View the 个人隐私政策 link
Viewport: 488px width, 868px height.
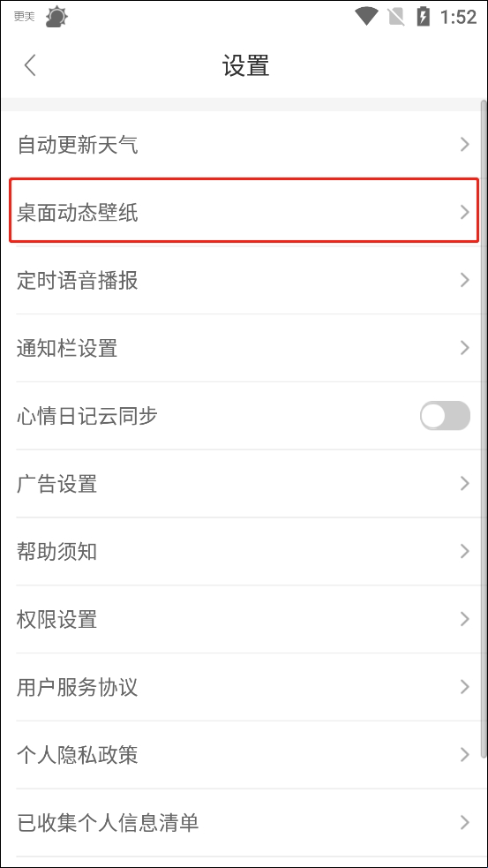pyautogui.click(x=244, y=755)
